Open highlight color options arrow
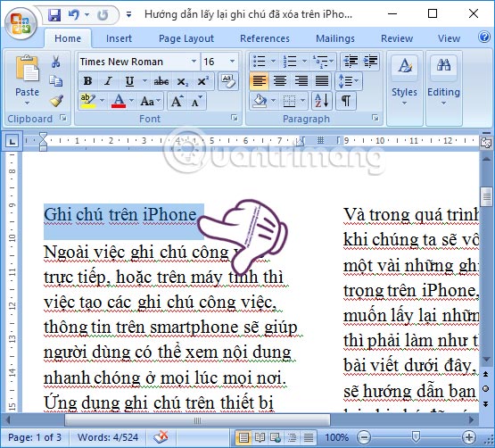 point(102,101)
